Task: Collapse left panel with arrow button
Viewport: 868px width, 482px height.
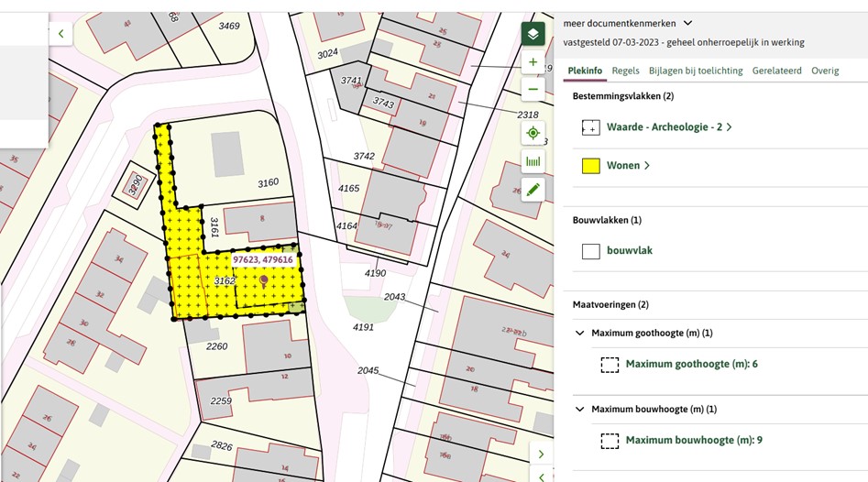Action: (60, 34)
